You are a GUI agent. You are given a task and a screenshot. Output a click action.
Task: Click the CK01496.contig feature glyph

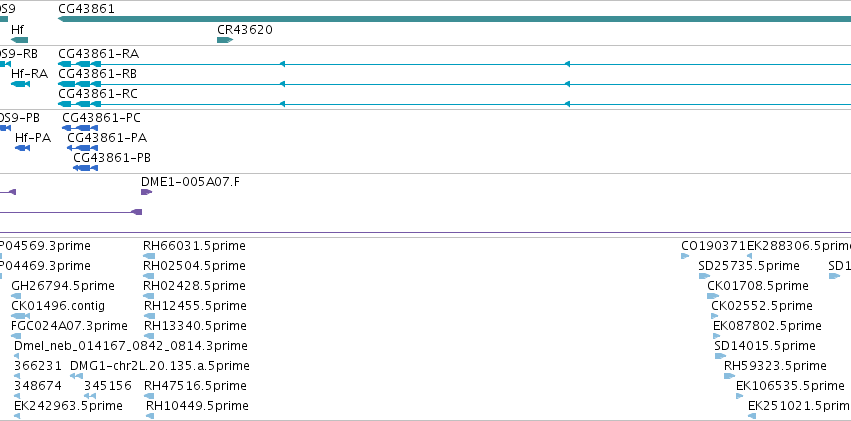[21, 316]
